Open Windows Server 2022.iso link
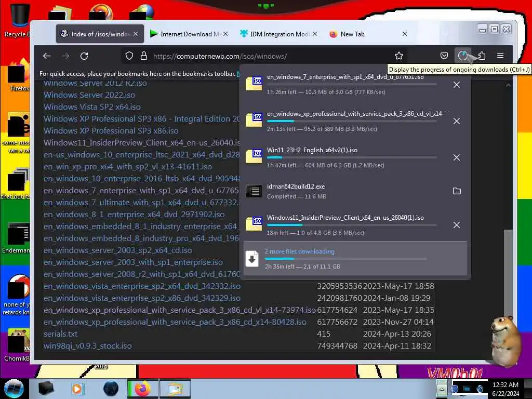The height and width of the screenshot is (399, 532). (x=89, y=95)
